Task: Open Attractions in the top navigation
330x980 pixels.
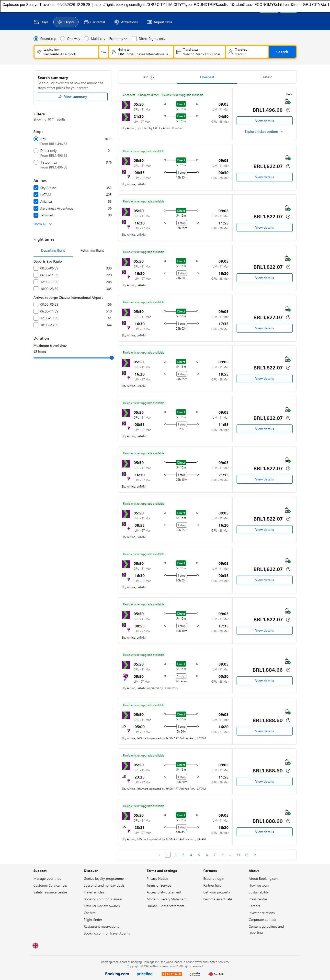Action: pos(126,22)
